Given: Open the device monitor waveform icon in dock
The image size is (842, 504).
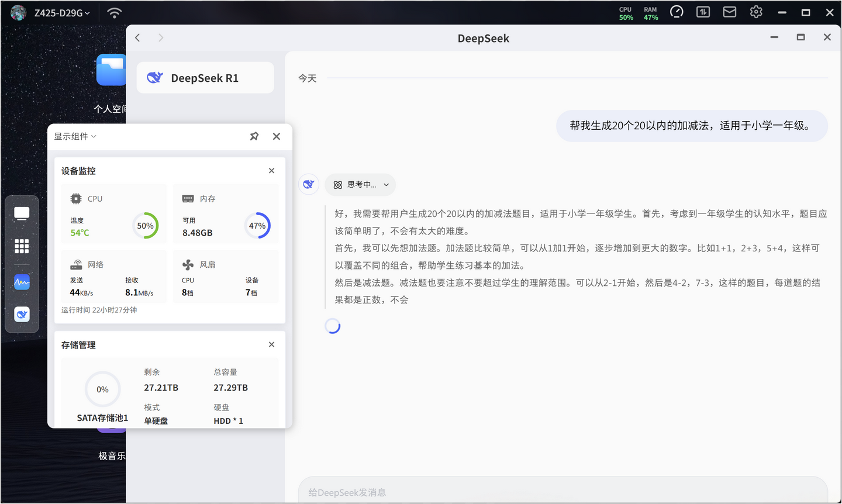Looking at the screenshot, I should click(22, 282).
